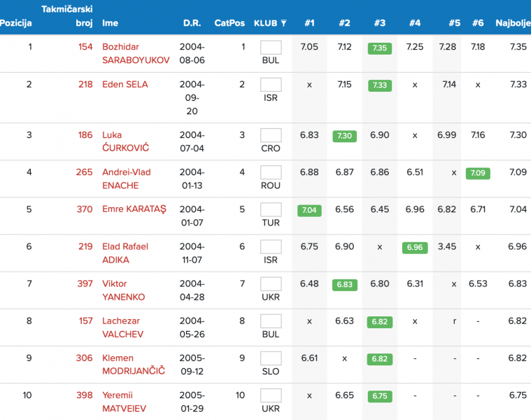Viewport: 531px width, 420px height.
Task: Click the green 7.04 badge in attempt #1
Action: (309, 210)
